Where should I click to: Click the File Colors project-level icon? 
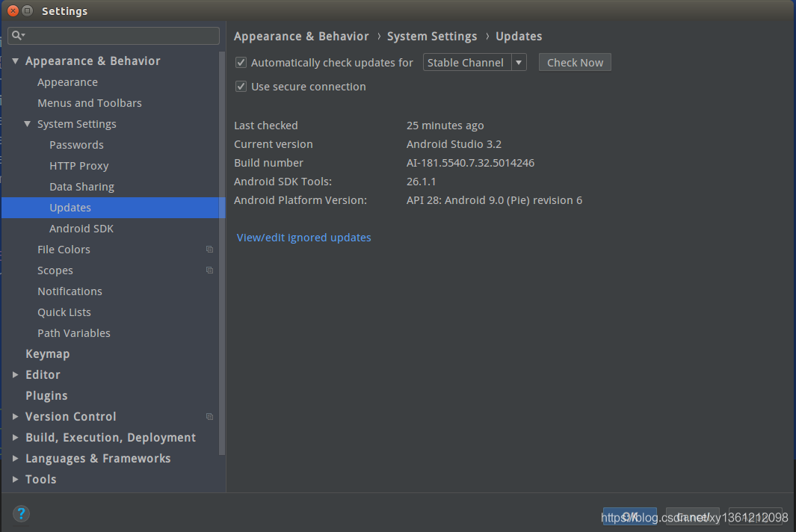tap(210, 250)
